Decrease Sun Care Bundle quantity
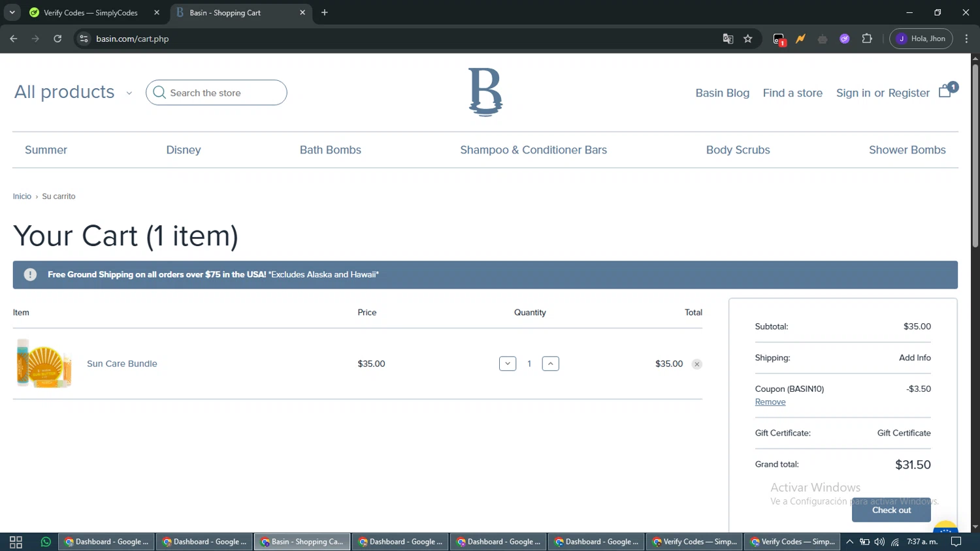Image resolution: width=980 pixels, height=551 pixels. (508, 364)
